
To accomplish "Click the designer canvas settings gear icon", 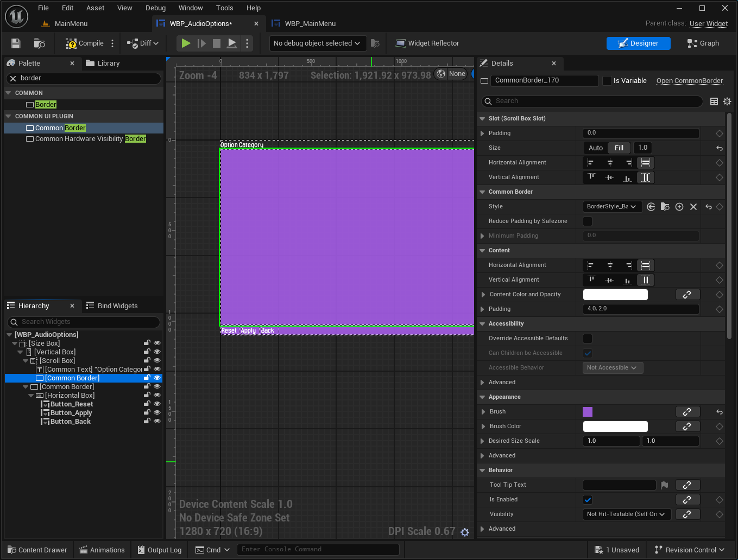I will (x=465, y=532).
